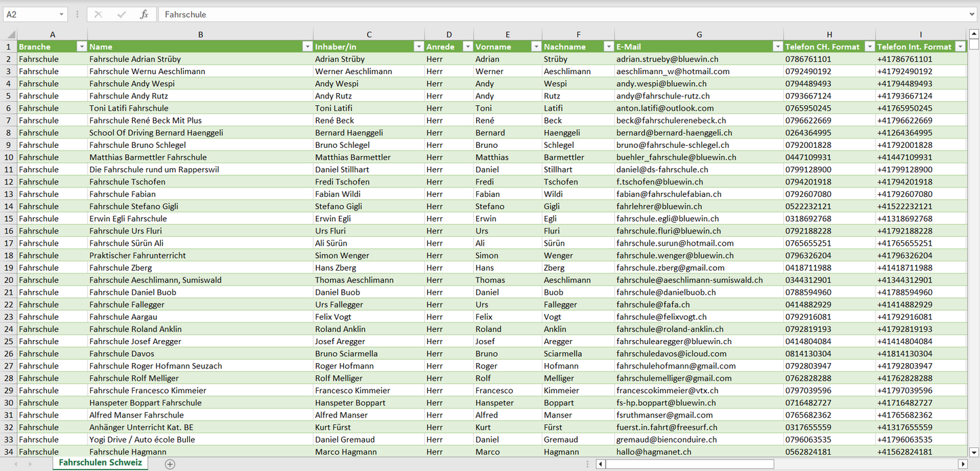This screenshot has height=471, width=980.
Task: Select the Fahrschulen Schweiz sheet tab
Action: tap(100, 462)
